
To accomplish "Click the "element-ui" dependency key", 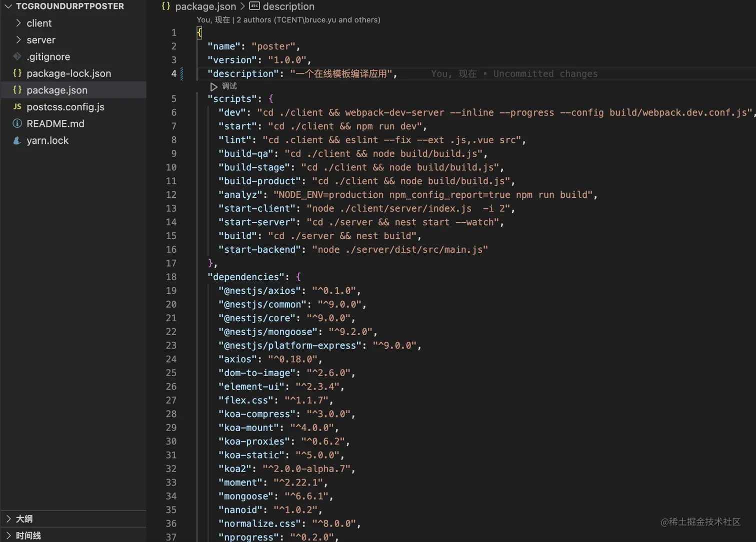I will (x=251, y=387).
